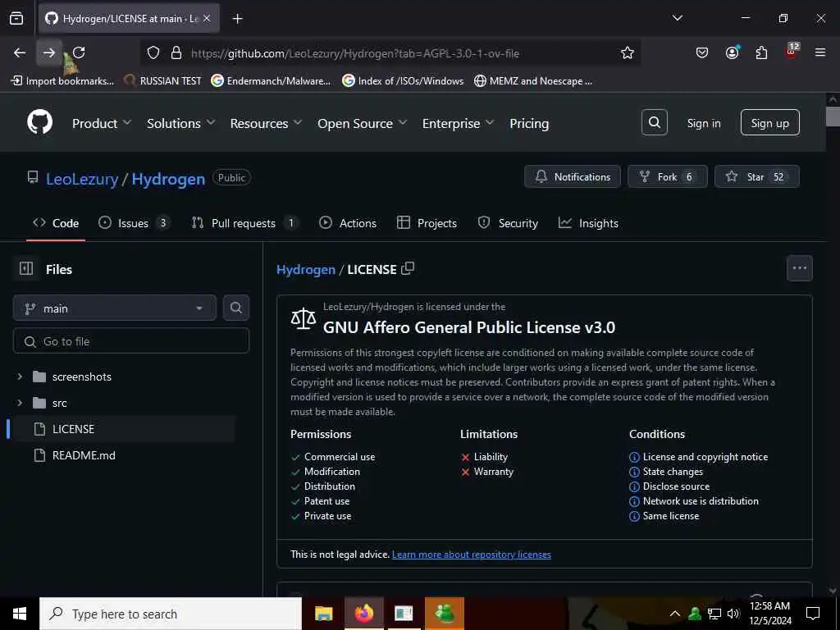Open the Insights tab
Image resolution: width=840 pixels, height=630 pixels.
[x=588, y=223]
